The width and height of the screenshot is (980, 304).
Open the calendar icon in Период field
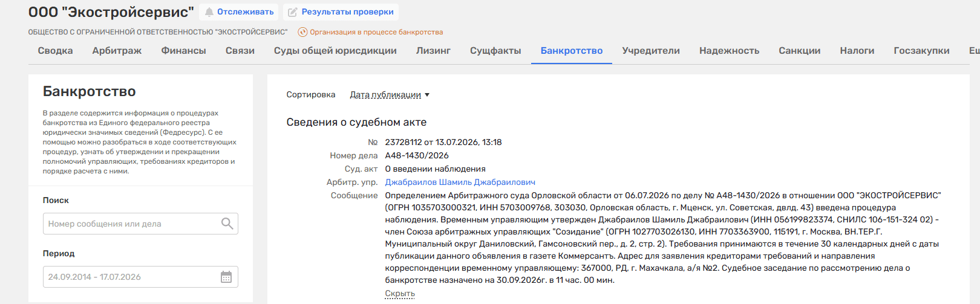pyautogui.click(x=226, y=277)
